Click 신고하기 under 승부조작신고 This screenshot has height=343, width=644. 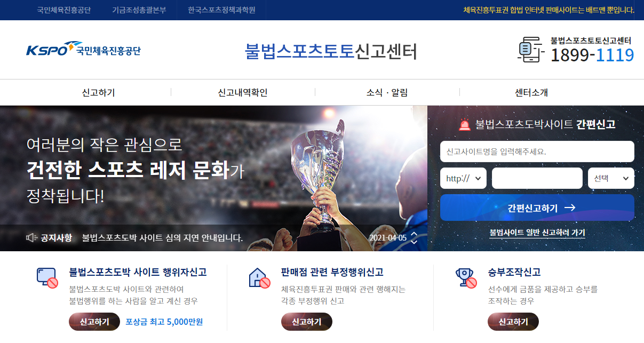pyautogui.click(x=513, y=322)
